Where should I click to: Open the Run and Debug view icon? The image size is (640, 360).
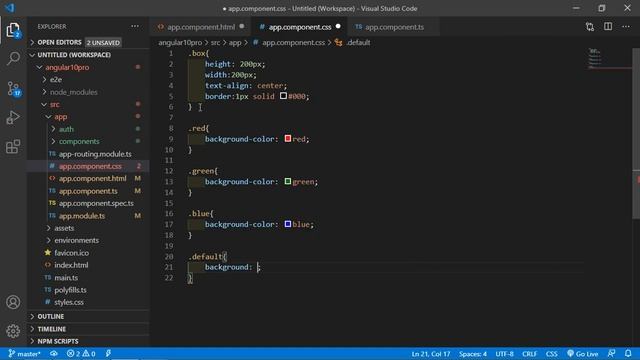click(x=13, y=118)
